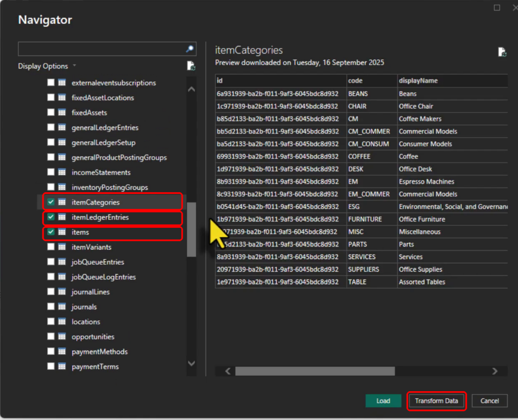
Task: Click the id column header
Action: pyautogui.click(x=281, y=80)
